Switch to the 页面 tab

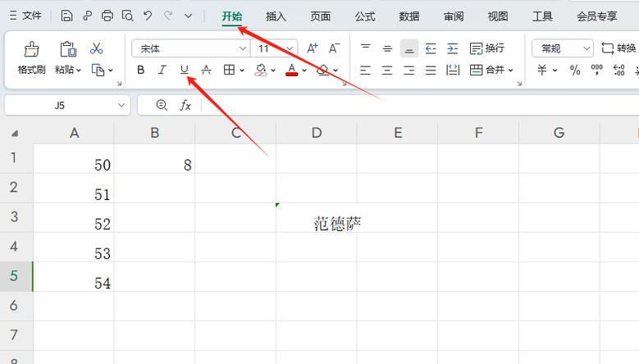(320, 16)
